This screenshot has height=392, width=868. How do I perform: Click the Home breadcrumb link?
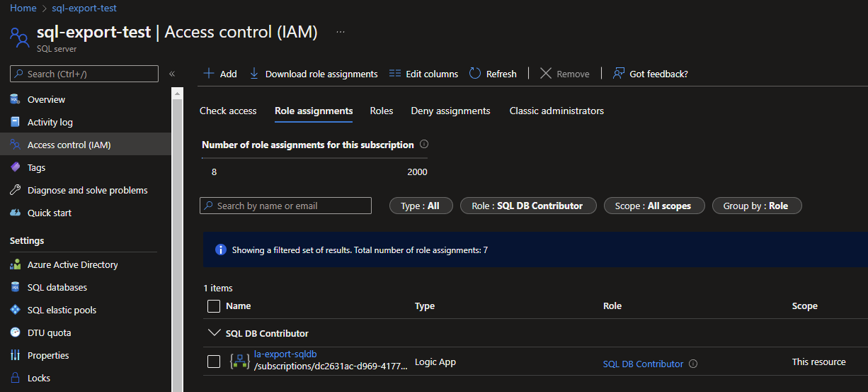(23, 8)
